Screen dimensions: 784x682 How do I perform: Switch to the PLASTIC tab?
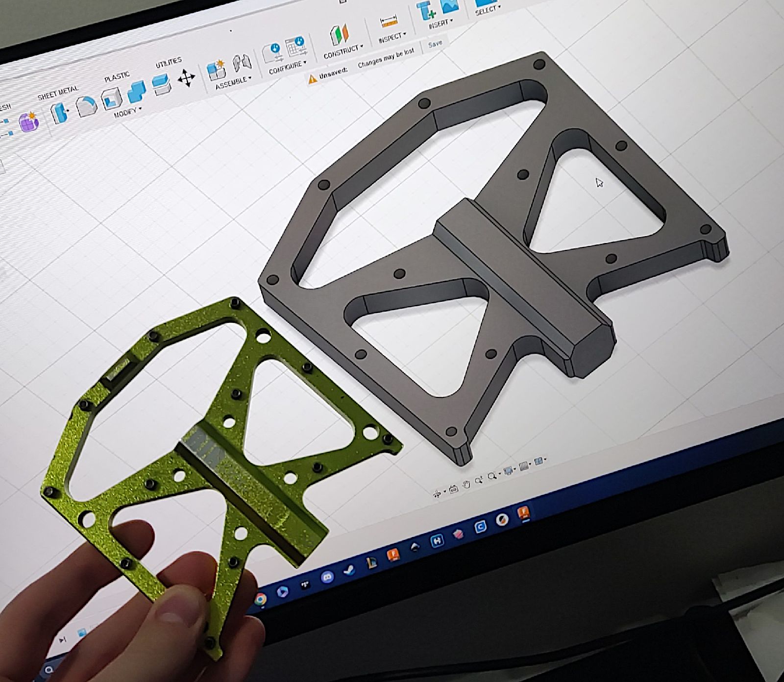[x=117, y=76]
